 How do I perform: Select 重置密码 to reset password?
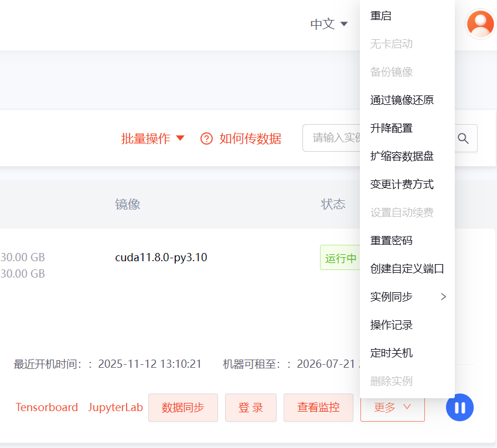point(392,240)
